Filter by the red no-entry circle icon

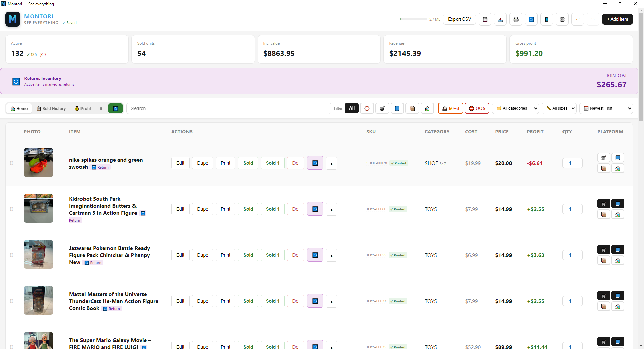click(x=367, y=108)
